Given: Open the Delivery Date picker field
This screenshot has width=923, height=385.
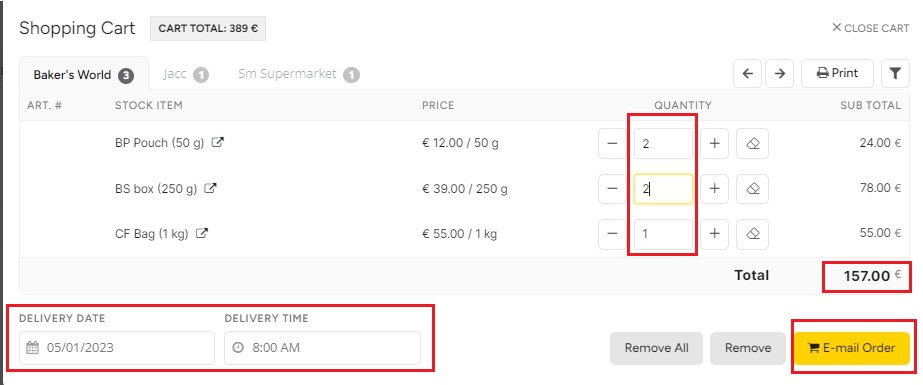Looking at the screenshot, I should pos(117,348).
